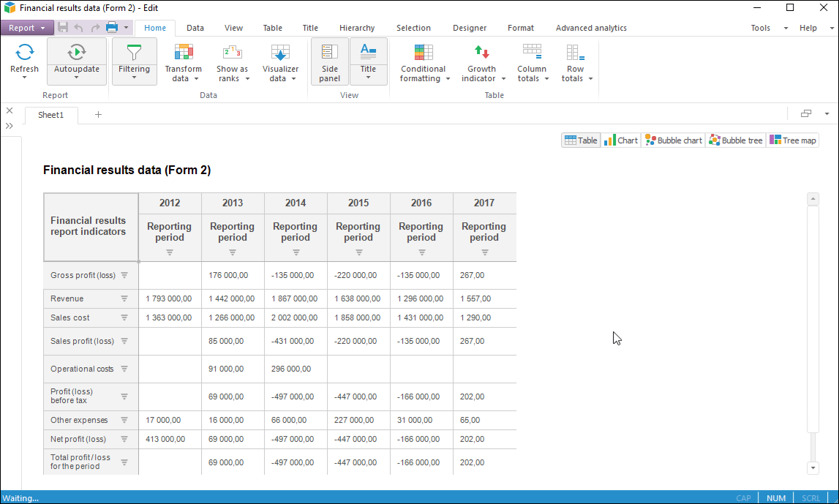
Task: Click the Visualizer data icon
Action: 280,53
